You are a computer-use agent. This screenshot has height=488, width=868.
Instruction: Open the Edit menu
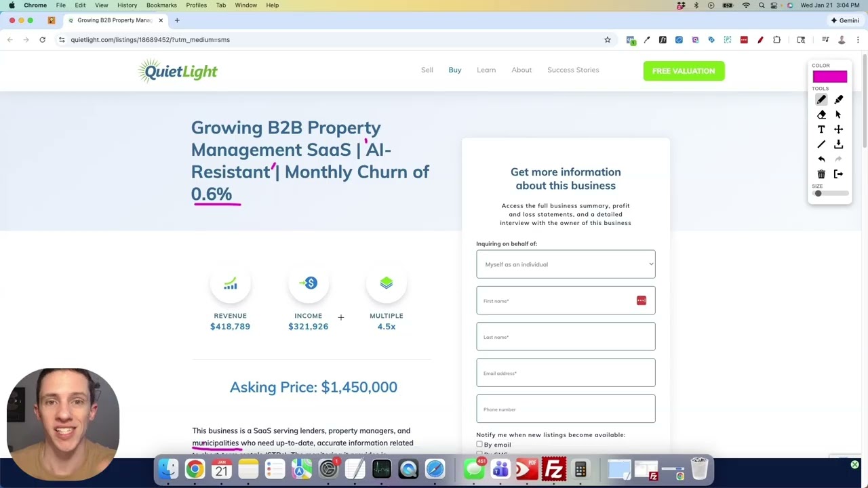coord(80,5)
